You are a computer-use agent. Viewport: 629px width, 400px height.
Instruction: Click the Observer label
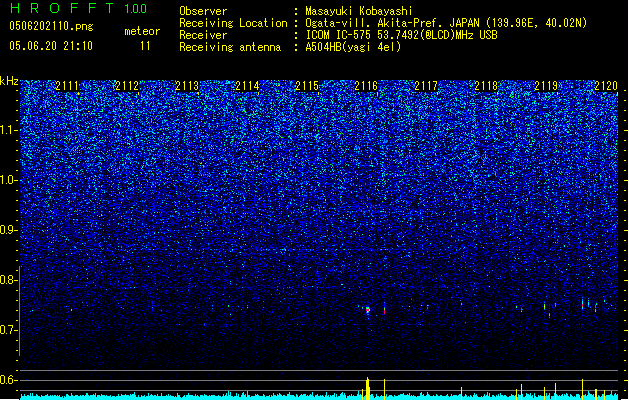[x=203, y=11]
